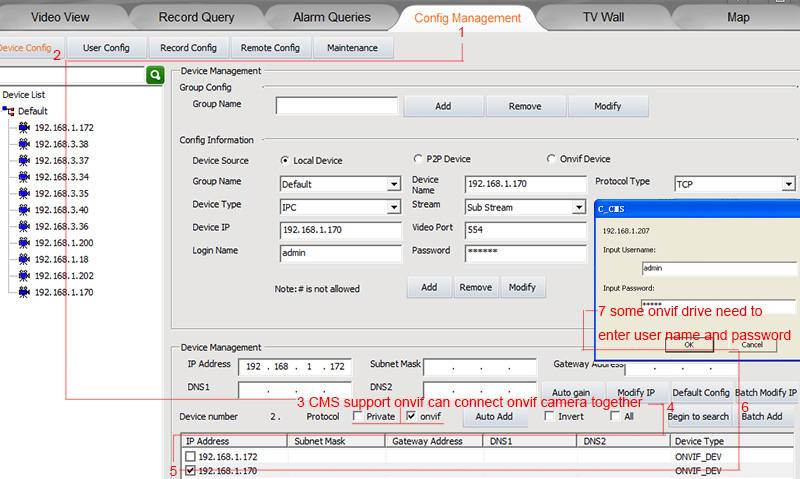Open the Protocol Type TCP dropdown
800x479 pixels.
[x=788, y=184]
